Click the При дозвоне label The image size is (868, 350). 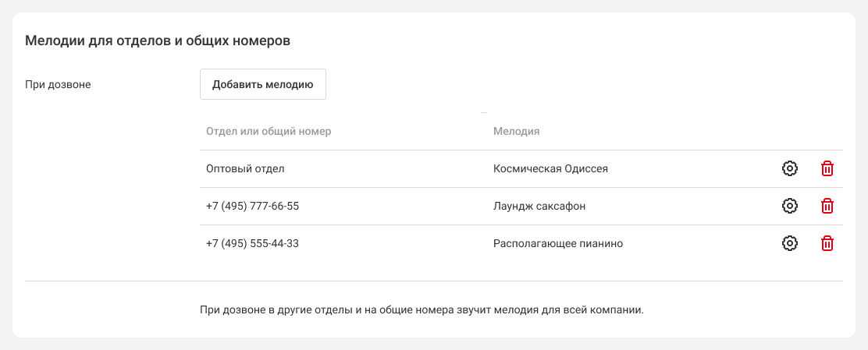pyautogui.click(x=59, y=84)
